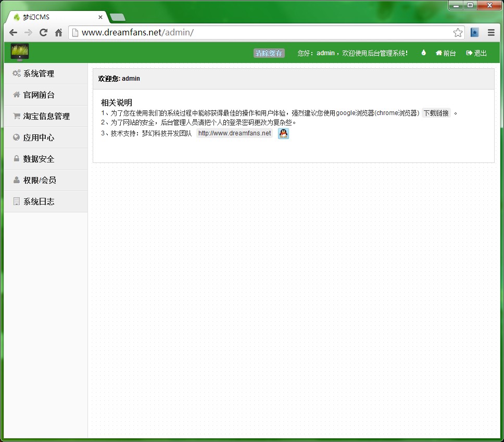Open the Chrome hamburger menu
The height and width of the screenshot is (442, 504).
(x=491, y=32)
